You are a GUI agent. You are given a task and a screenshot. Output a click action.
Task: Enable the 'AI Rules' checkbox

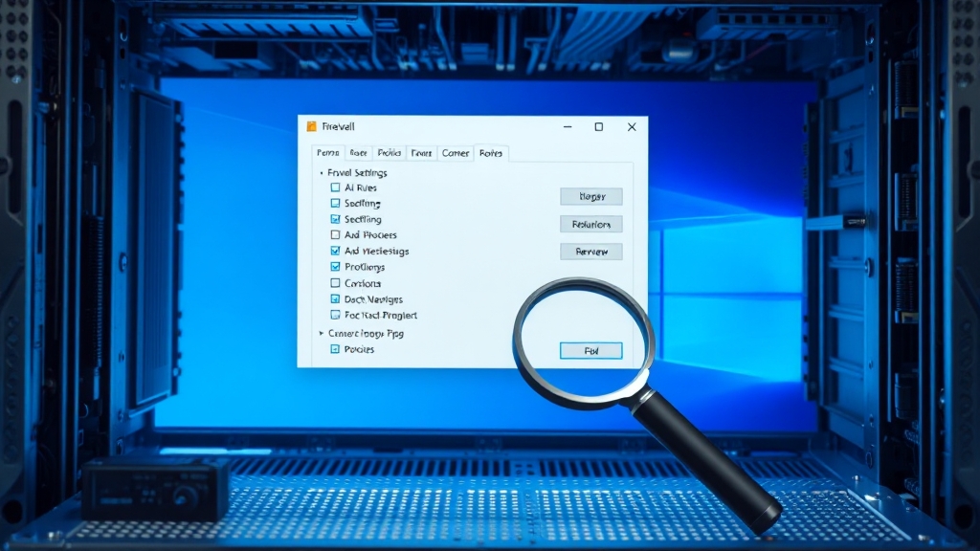click(x=336, y=187)
